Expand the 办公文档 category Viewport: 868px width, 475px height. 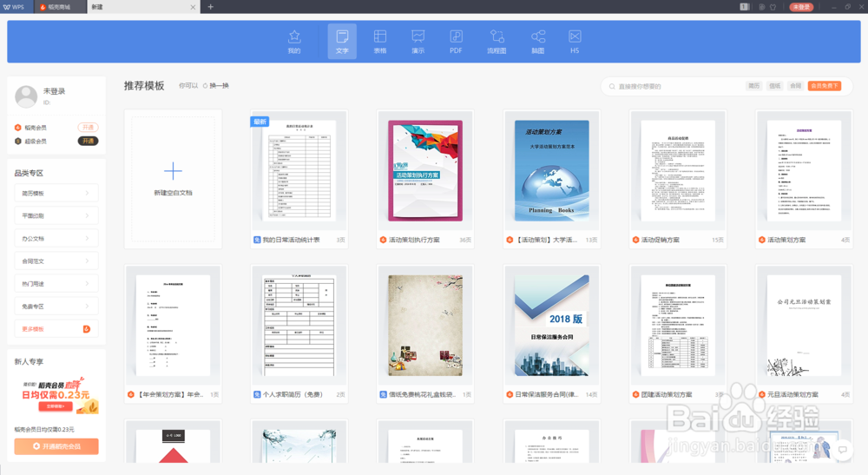pyautogui.click(x=56, y=238)
